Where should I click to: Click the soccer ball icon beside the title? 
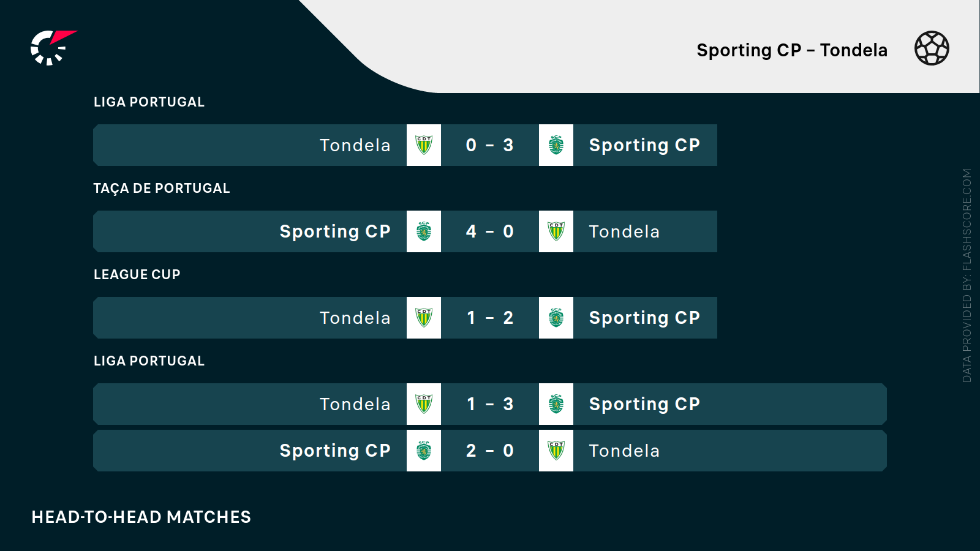tap(932, 48)
